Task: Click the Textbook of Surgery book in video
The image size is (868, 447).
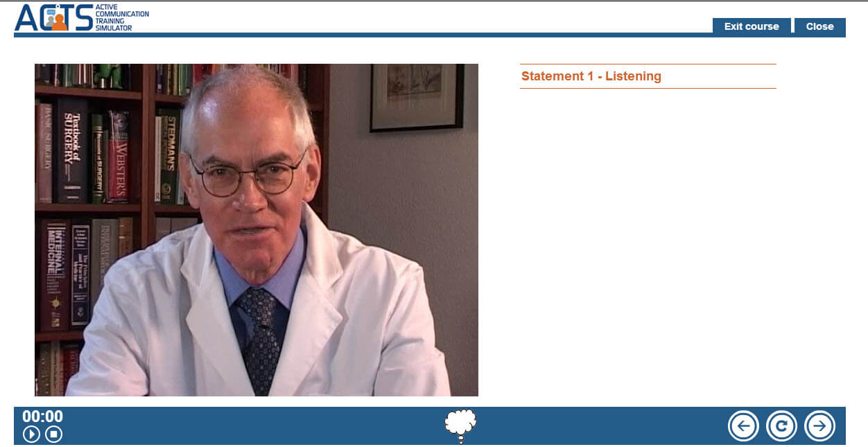Action: (73, 149)
